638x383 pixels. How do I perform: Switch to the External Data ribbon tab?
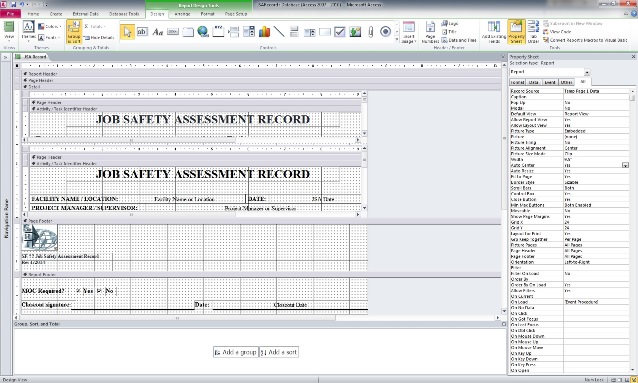click(x=86, y=14)
